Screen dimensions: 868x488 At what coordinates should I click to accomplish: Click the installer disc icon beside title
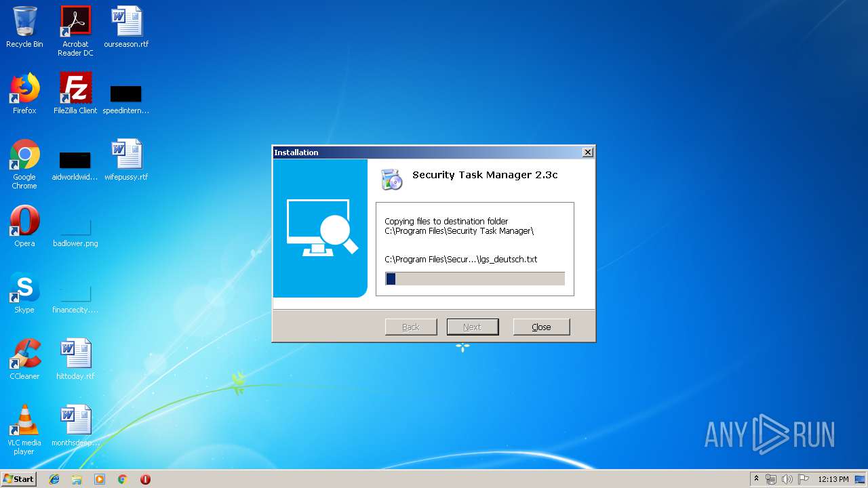point(391,178)
